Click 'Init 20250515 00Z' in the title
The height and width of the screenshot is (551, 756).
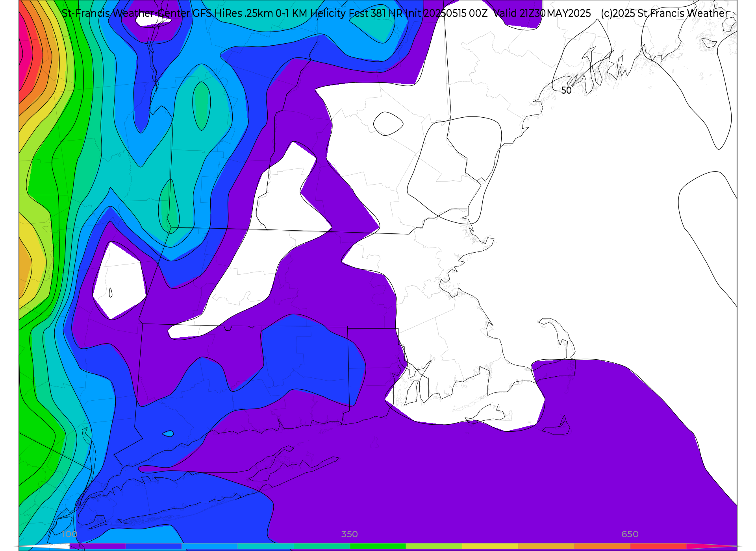pos(447,13)
